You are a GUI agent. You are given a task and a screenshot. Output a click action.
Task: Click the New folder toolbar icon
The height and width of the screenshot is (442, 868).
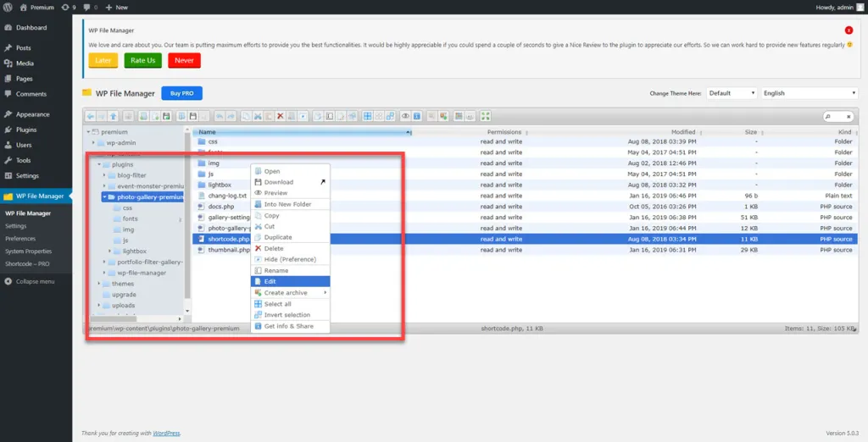coord(144,116)
